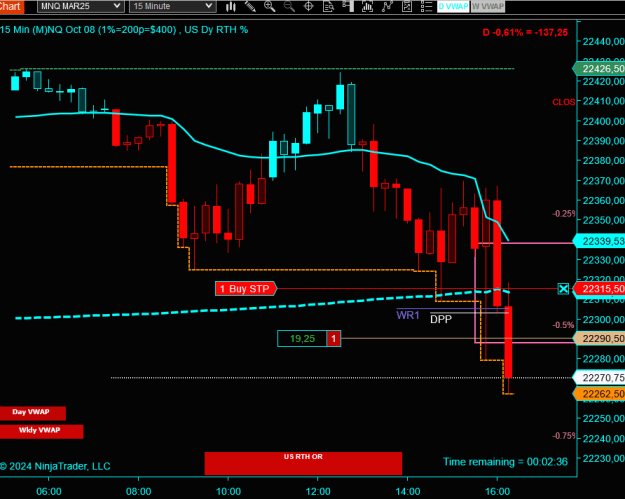
Task: Click the 06:00 time axis label
Action: click(x=49, y=491)
